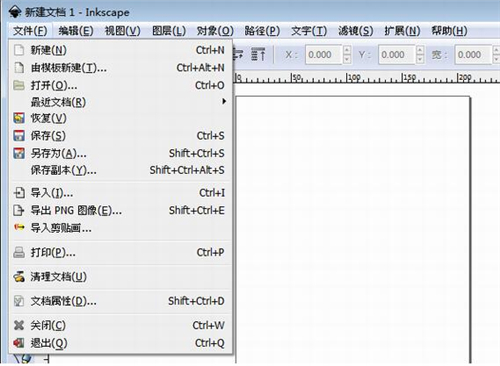Click the Close (关闭) X icon
Viewport: 500px width, 366px height.
click(19, 325)
